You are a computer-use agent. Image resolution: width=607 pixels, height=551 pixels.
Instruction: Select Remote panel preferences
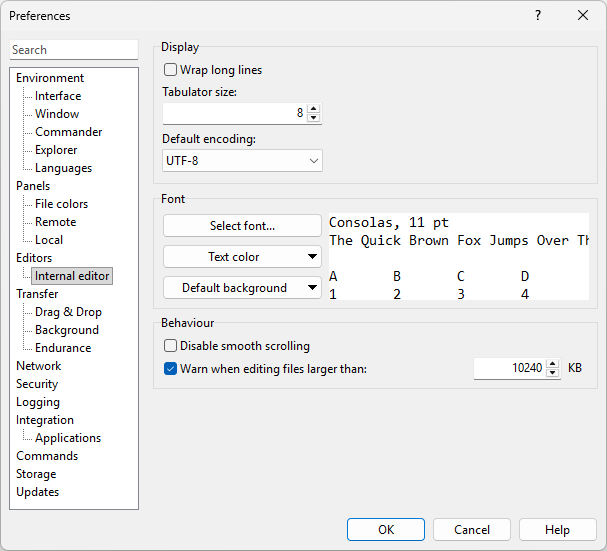(x=56, y=222)
